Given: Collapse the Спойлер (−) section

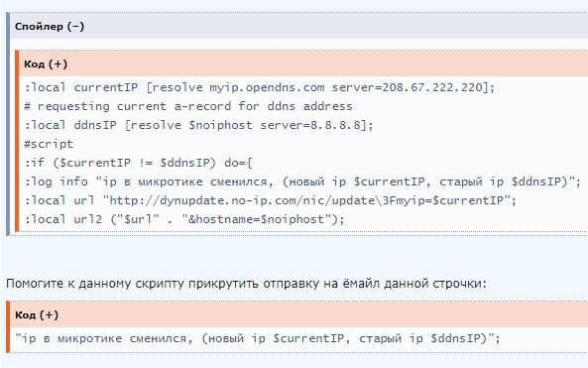Looking at the screenshot, I should point(50,27).
